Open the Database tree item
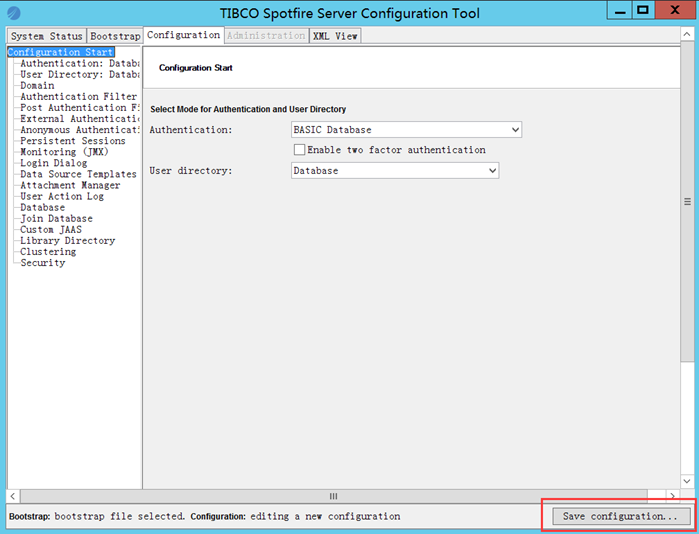This screenshot has width=699, height=534. click(43, 207)
